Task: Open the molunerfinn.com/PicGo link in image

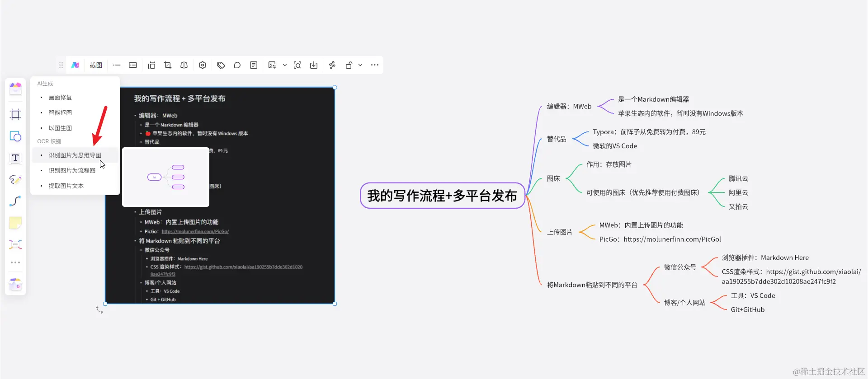Action: 195,232
